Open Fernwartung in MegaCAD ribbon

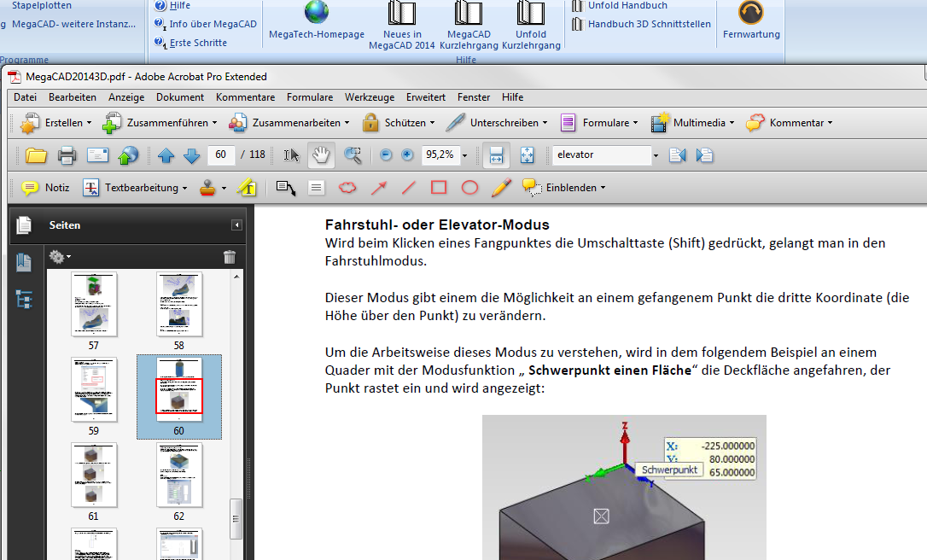coord(751,20)
